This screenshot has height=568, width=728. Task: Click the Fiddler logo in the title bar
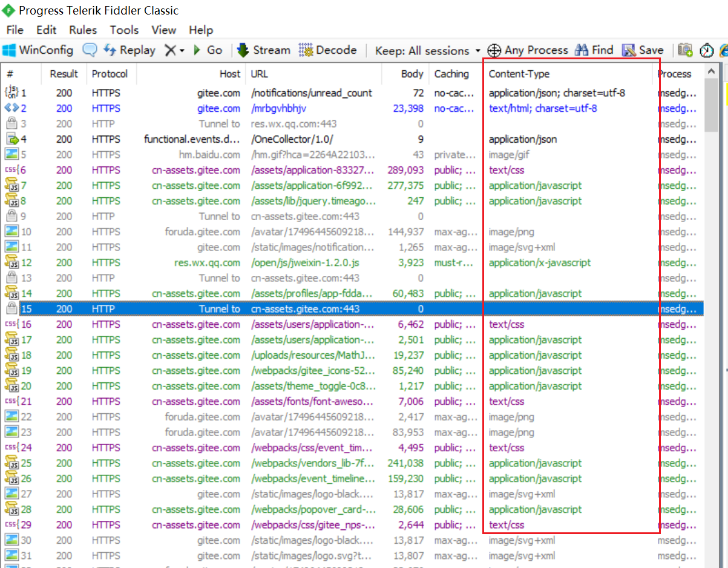tap(8, 11)
